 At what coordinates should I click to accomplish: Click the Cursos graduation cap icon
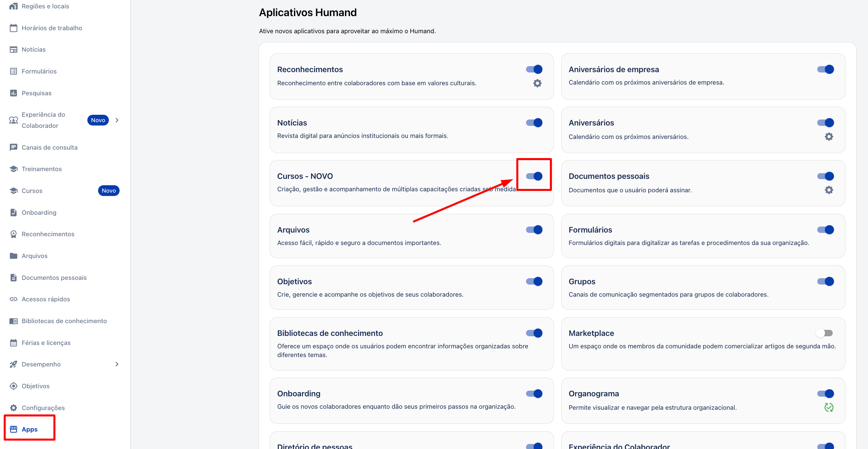[13, 191]
